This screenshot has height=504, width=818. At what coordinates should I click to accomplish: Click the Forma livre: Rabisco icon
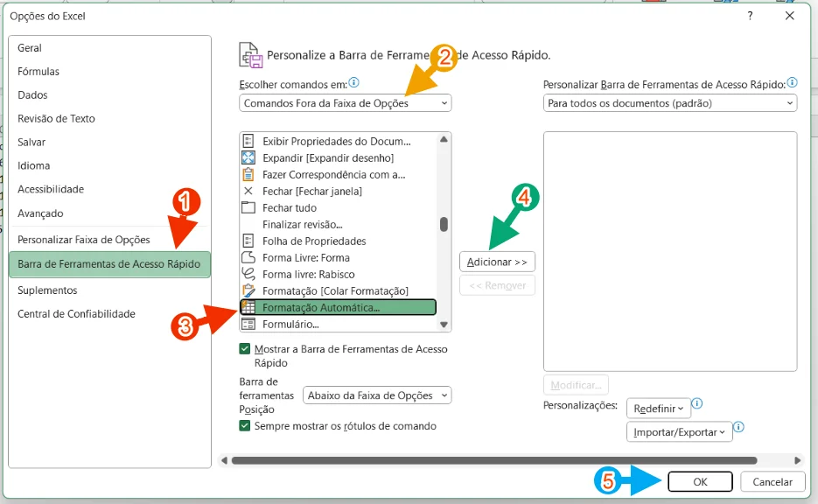click(248, 274)
